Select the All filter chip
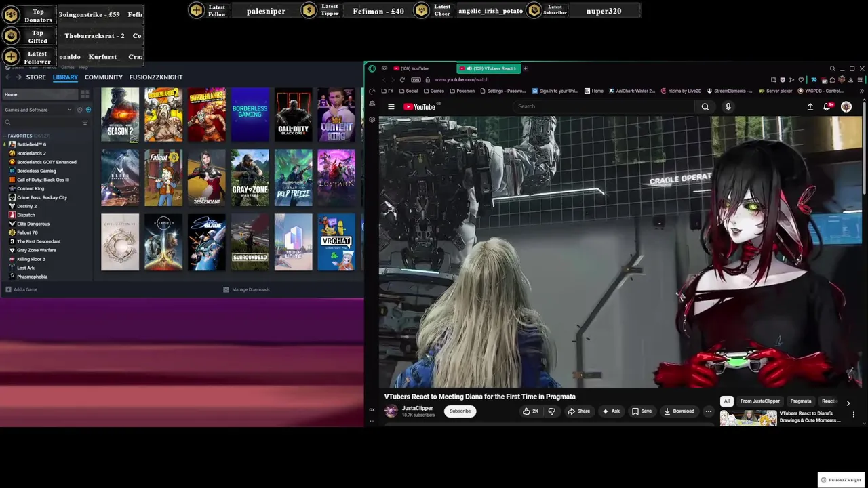 pyautogui.click(x=726, y=401)
